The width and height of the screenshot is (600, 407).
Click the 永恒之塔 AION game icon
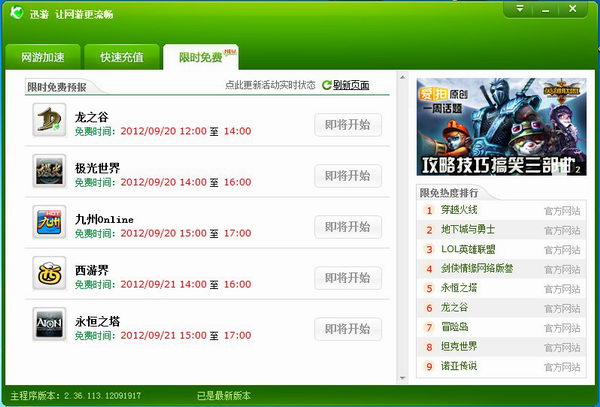tap(49, 324)
